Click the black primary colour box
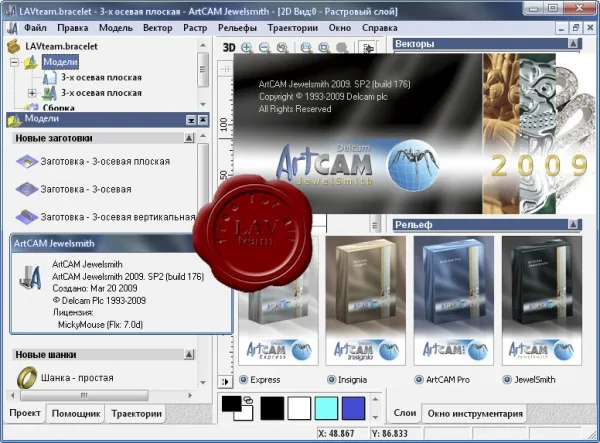Viewport: 600px width, 443px height. click(232, 404)
